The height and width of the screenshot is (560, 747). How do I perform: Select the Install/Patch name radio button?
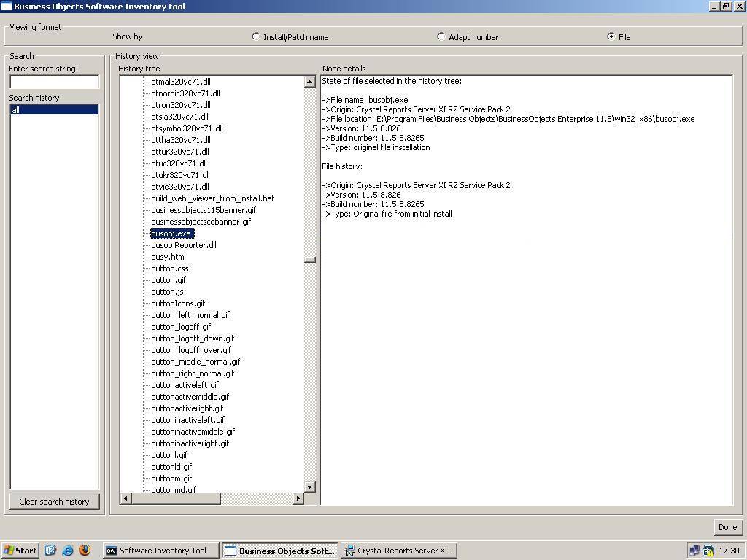click(x=256, y=36)
